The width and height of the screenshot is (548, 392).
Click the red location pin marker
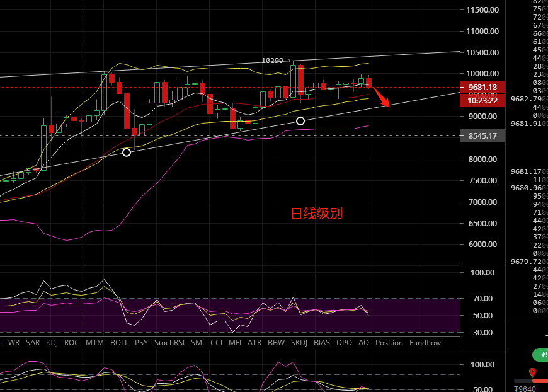(x=532, y=373)
